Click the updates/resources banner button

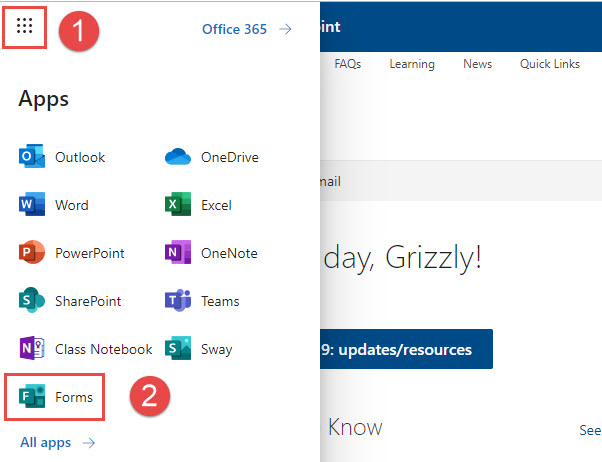pos(407,349)
